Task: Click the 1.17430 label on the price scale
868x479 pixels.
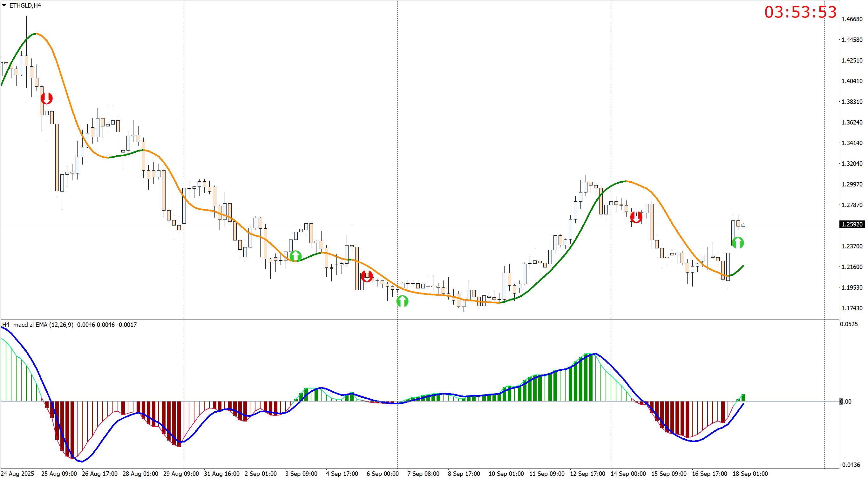Action: [852, 308]
